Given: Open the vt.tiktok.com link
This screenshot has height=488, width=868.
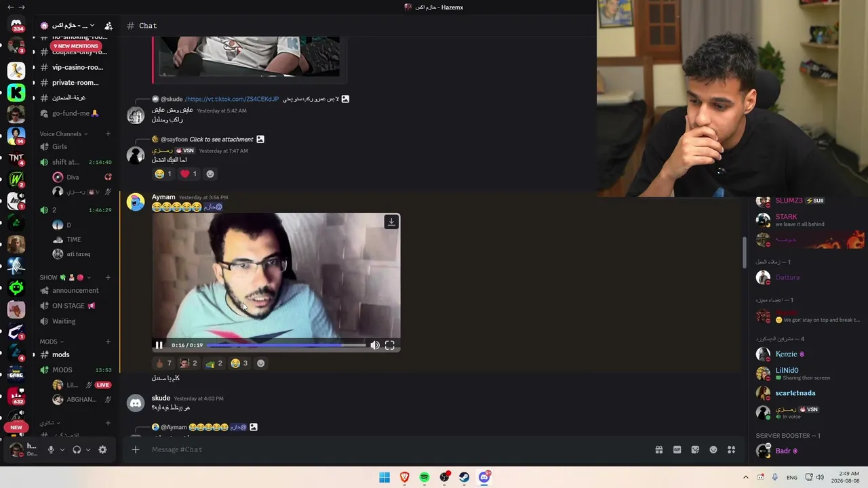Looking at the screenshot, I should 232,99.
